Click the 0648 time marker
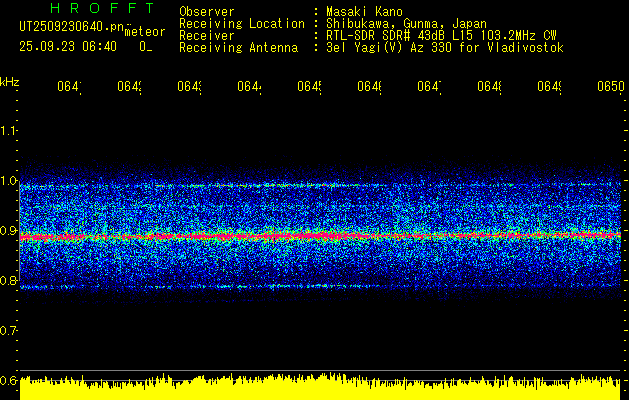The image size is (629, 400). 489,86
